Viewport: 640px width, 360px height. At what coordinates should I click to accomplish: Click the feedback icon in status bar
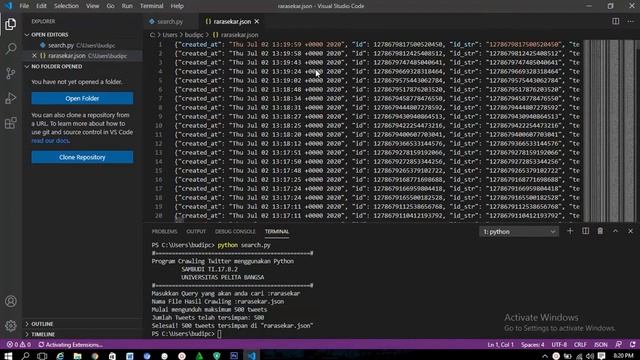[x=619, y=344]
